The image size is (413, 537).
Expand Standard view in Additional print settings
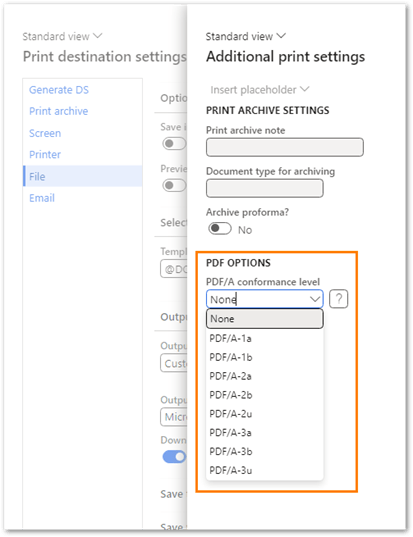coord(246,36)
